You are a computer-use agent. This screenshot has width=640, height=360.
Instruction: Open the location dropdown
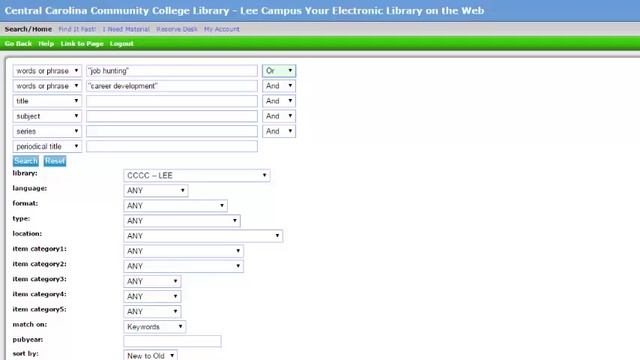pyautogui.click(x=203, y=236)
